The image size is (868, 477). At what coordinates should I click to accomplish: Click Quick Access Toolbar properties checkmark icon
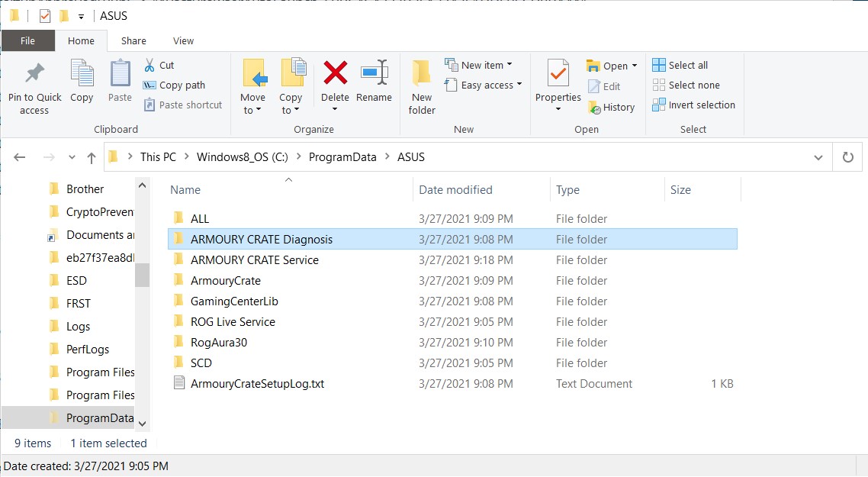[x=45, y=16]
